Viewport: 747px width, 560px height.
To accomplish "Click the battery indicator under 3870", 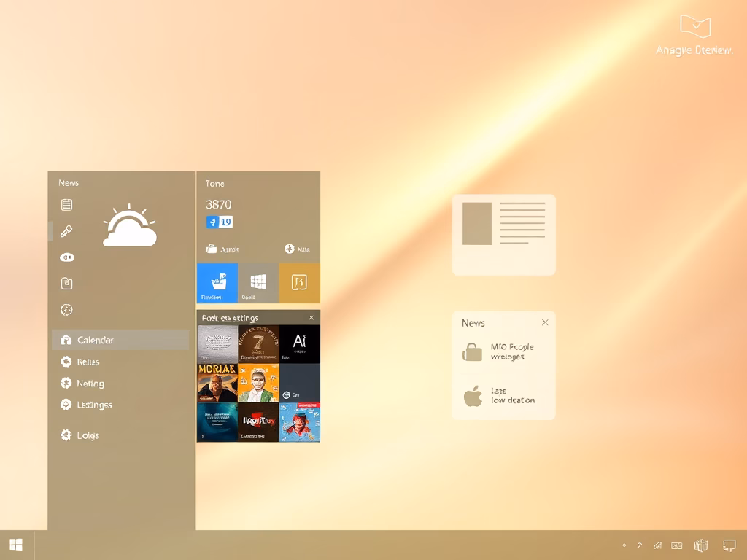I will coord(219,221).
